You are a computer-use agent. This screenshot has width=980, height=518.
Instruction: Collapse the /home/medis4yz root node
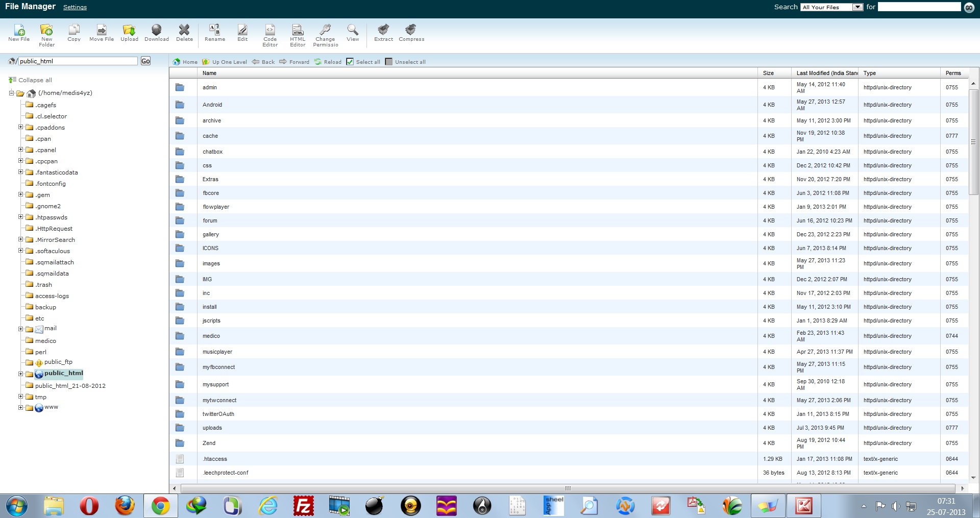pos(11,93)
